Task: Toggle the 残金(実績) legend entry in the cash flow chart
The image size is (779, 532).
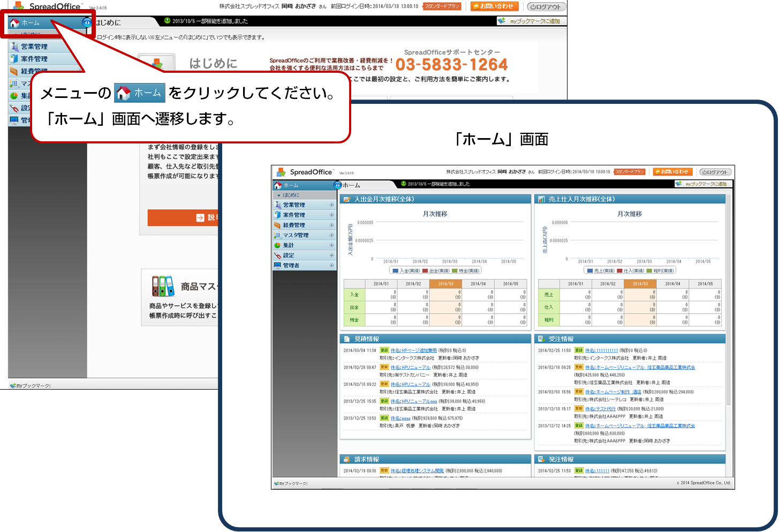Action: click(465, 271)
